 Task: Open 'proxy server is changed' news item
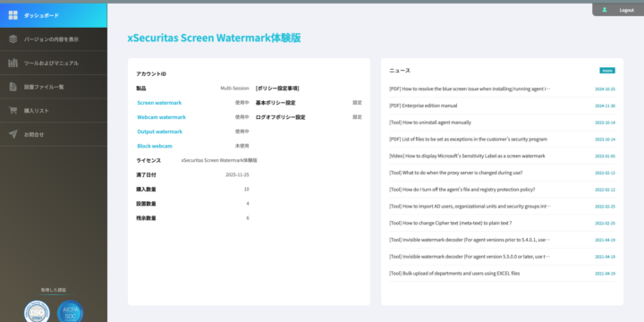pyautogui.click(x=456, y=173)
